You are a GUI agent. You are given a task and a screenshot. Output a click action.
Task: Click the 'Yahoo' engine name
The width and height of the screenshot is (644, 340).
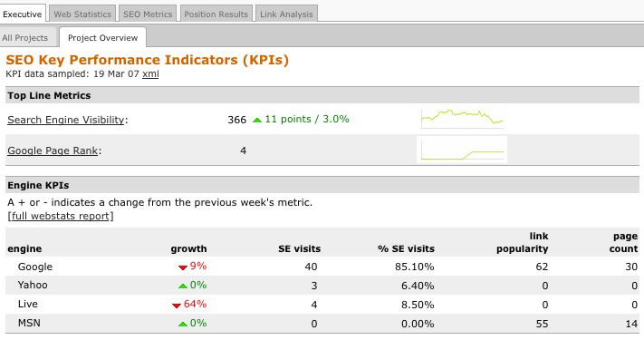(33, 285)
